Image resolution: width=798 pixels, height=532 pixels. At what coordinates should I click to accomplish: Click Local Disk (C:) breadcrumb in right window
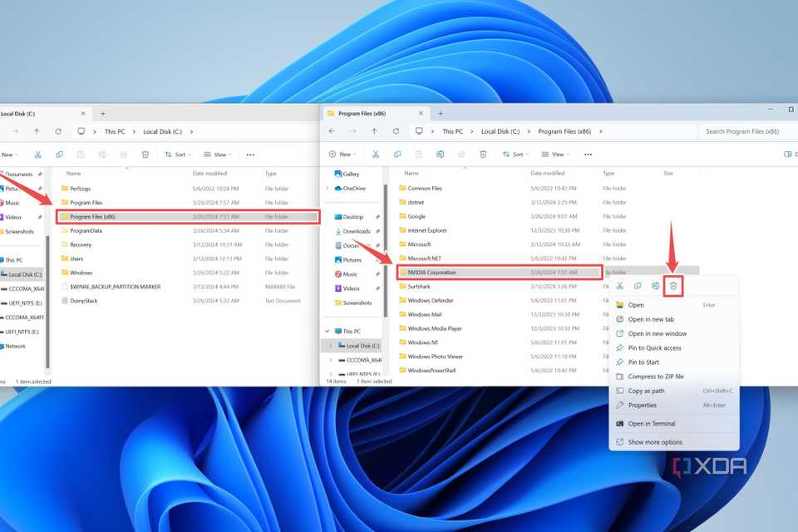(500, 131)
